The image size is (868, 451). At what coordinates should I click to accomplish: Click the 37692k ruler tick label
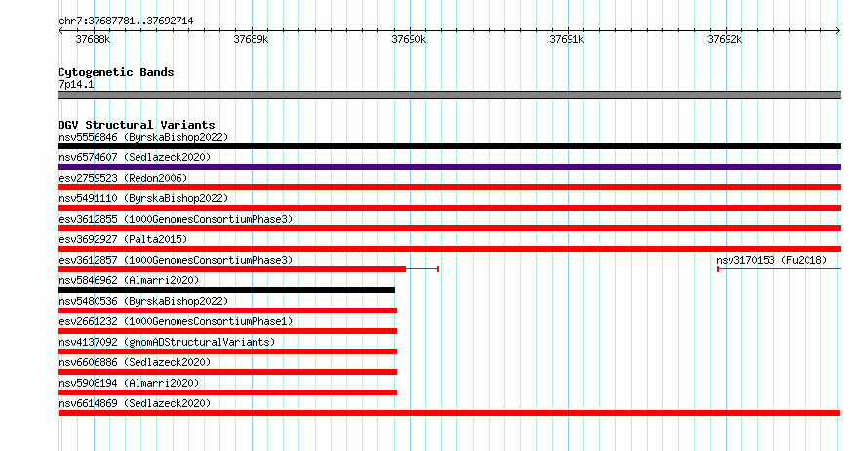click(x=725, y=40)
